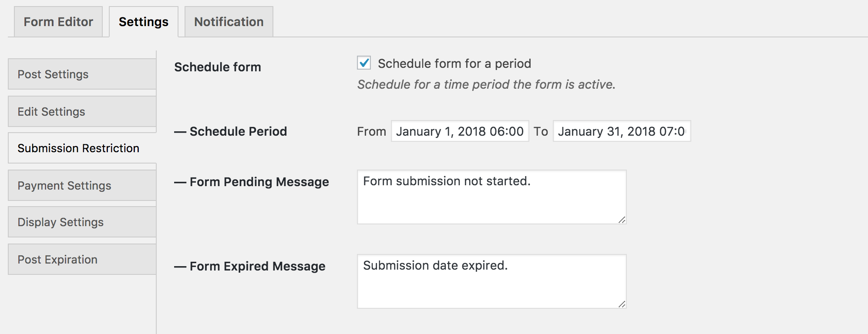Image resolution: width=868 pixels, height=334 pixels.
Task: Click resize handle of Form Expired Message box
Action: coord(622,304)
